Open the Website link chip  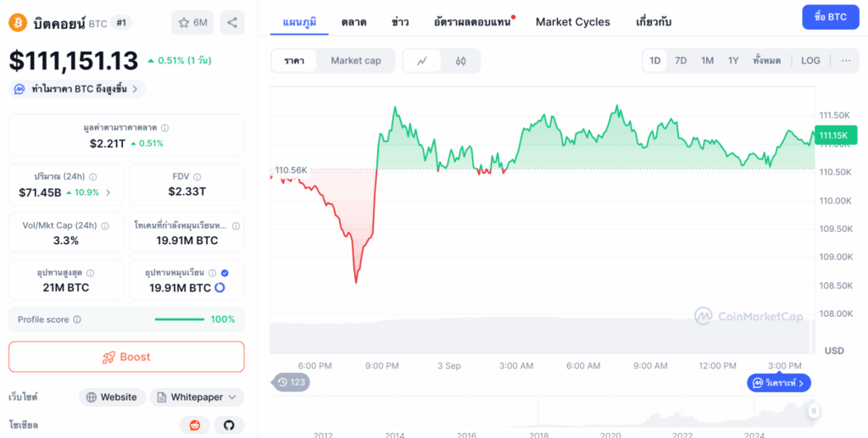click(x=111, y=397)
